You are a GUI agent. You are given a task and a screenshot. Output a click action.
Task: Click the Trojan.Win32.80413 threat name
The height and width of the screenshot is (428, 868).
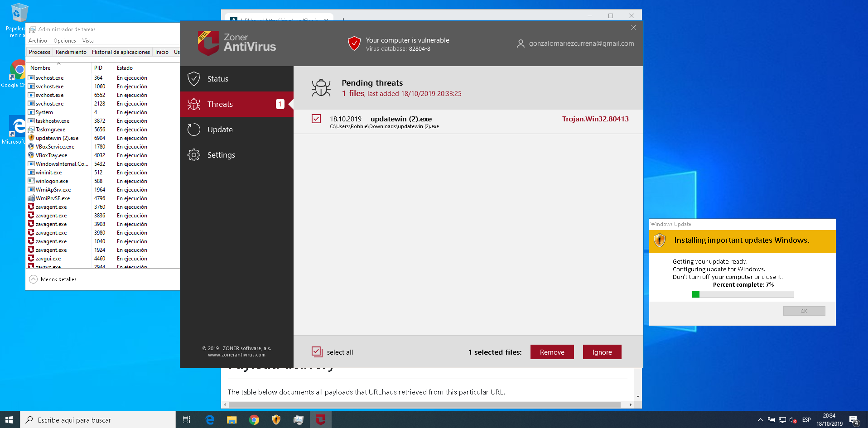point(595,119)
